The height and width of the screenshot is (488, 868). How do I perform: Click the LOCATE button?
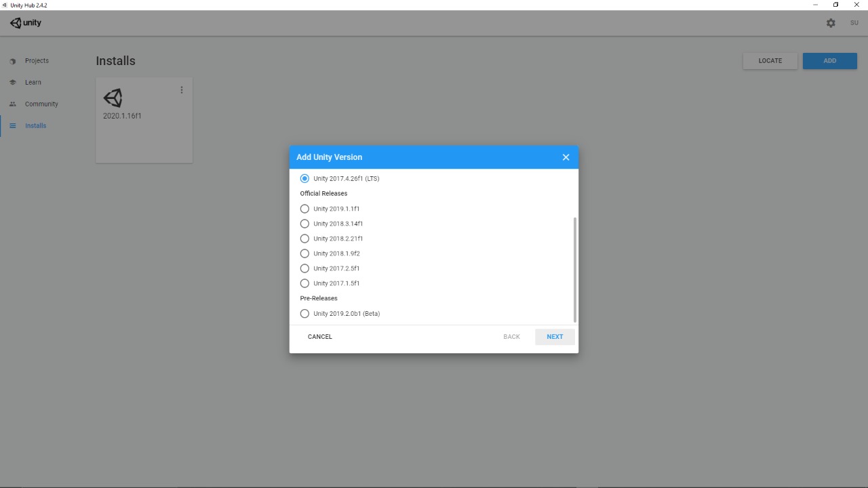pos(770,61)
